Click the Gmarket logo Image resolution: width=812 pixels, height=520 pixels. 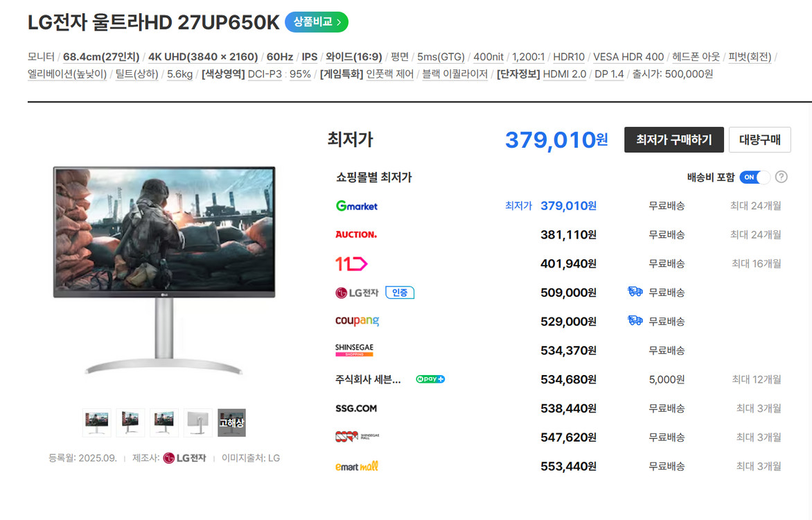(x=356, y=206)
